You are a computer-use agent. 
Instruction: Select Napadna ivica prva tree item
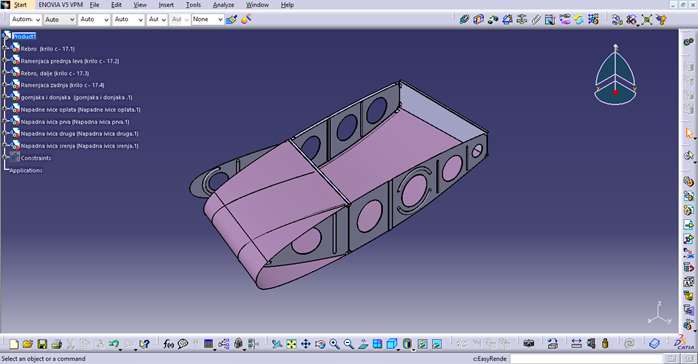pyautogui.click(x=75, y=121)
